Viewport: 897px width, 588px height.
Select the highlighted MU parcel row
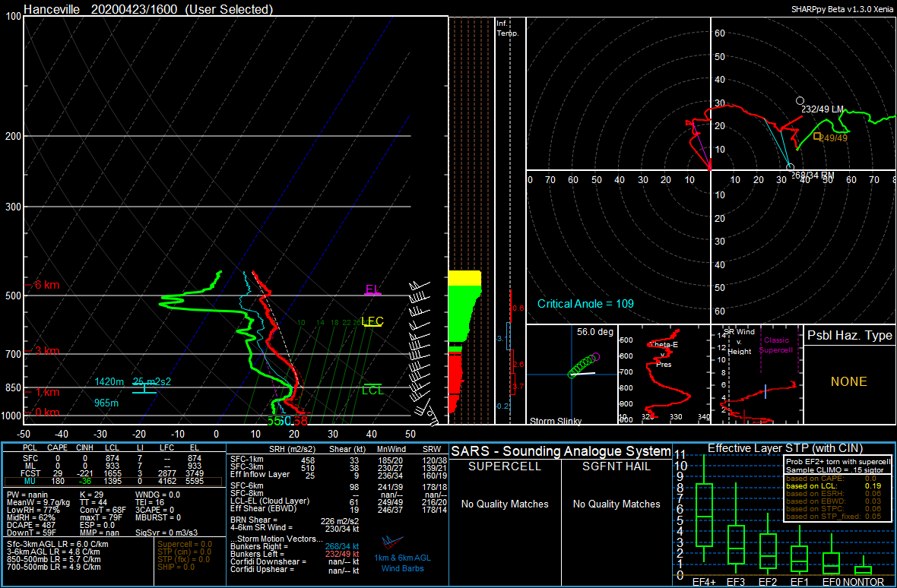click(x=114, y=482)
